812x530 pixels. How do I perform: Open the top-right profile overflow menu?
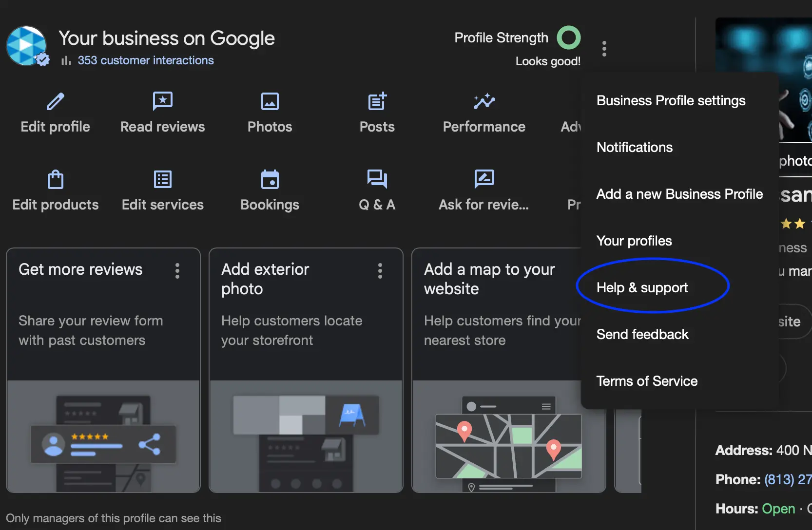(604, 48)
